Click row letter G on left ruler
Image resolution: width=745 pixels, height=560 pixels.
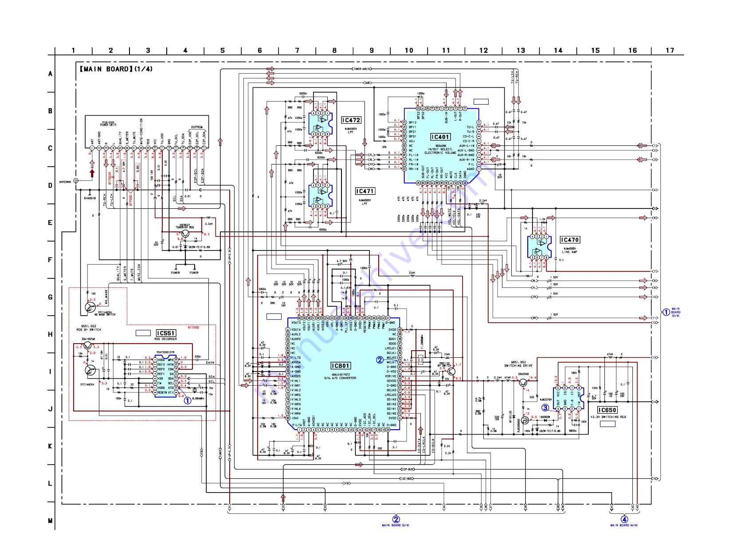click(x=50, y=297)
